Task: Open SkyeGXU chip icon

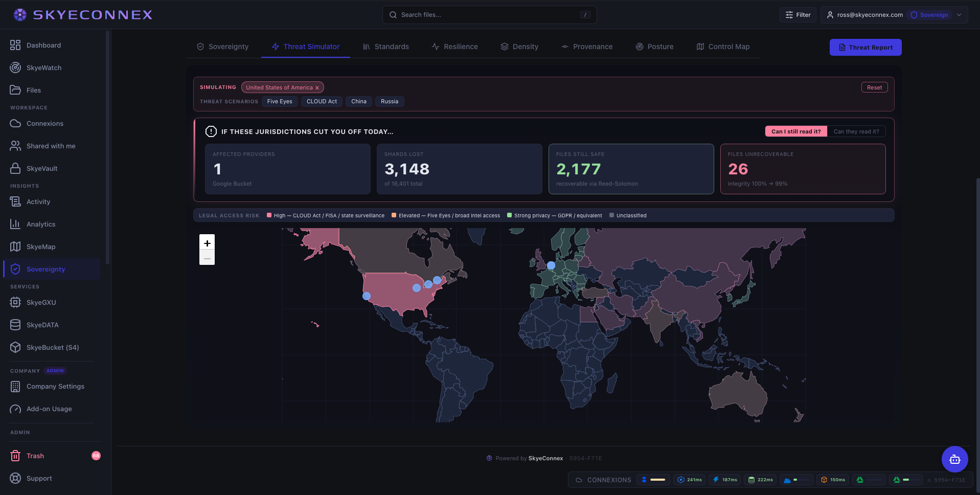Action: [x=15, y=302]
